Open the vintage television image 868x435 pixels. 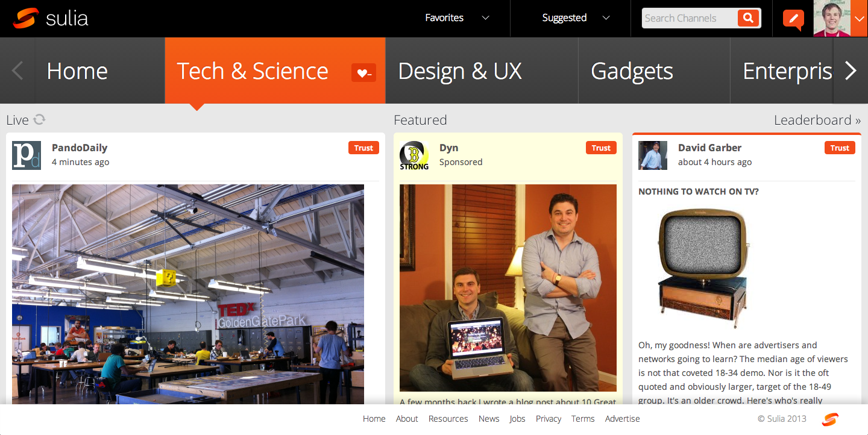click(x=703, y=268)
